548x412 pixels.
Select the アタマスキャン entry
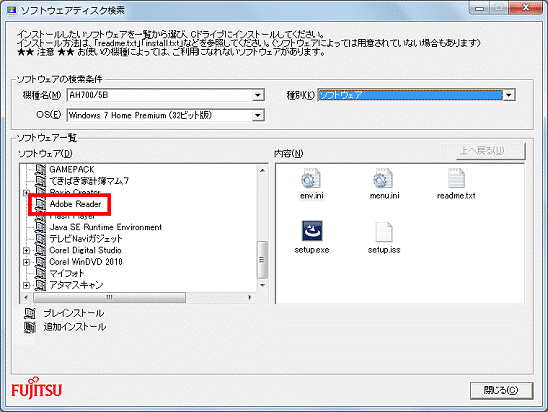[76, 285]
